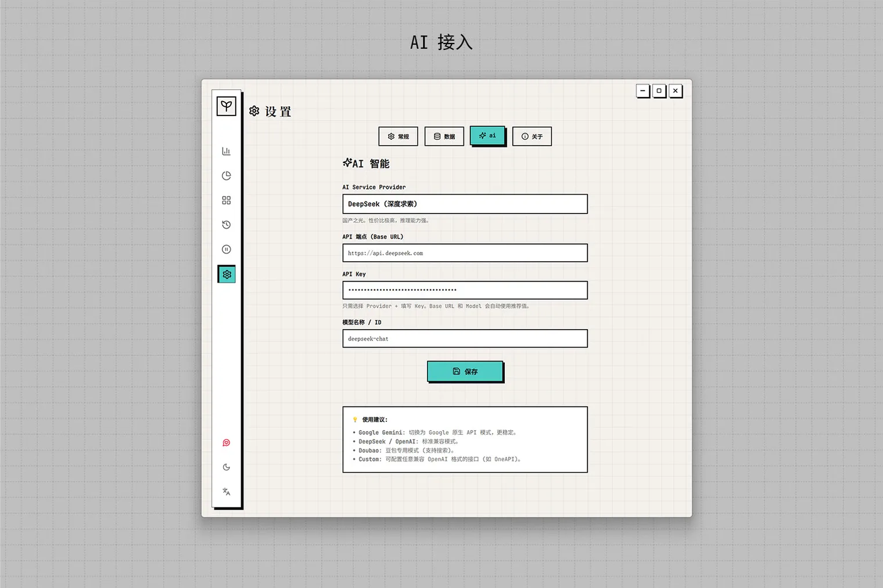Focus the API Key password field

coord(465,290)
